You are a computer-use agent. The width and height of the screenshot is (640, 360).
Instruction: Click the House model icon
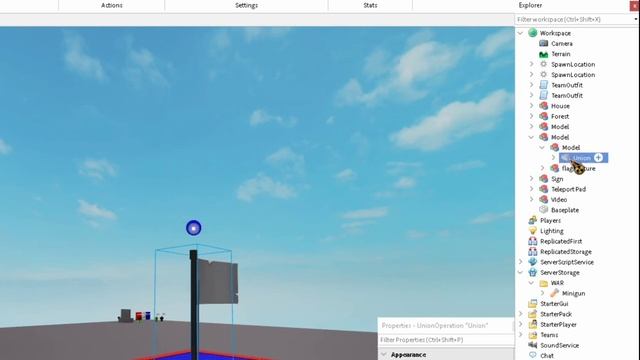543,106
